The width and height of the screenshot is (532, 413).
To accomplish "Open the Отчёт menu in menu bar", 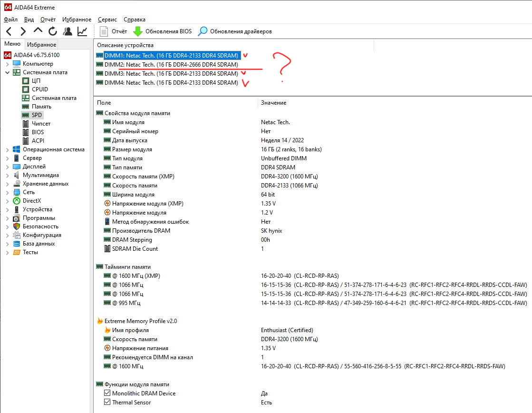I will (48, 20).
